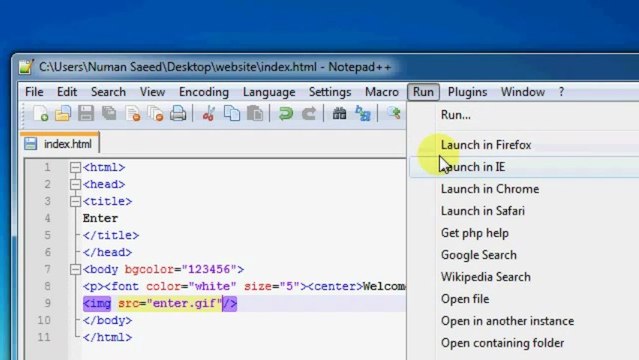Collapse the <head> fold marker on line 2

[75, 184]
